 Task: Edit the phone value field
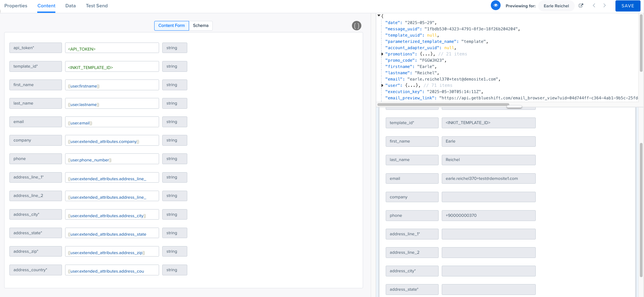click(112, 159)
